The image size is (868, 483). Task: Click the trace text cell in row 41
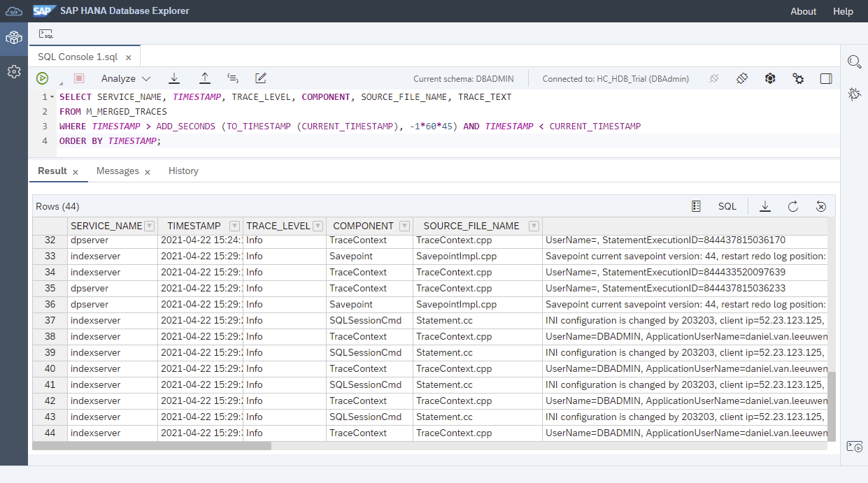coord(685,384)
